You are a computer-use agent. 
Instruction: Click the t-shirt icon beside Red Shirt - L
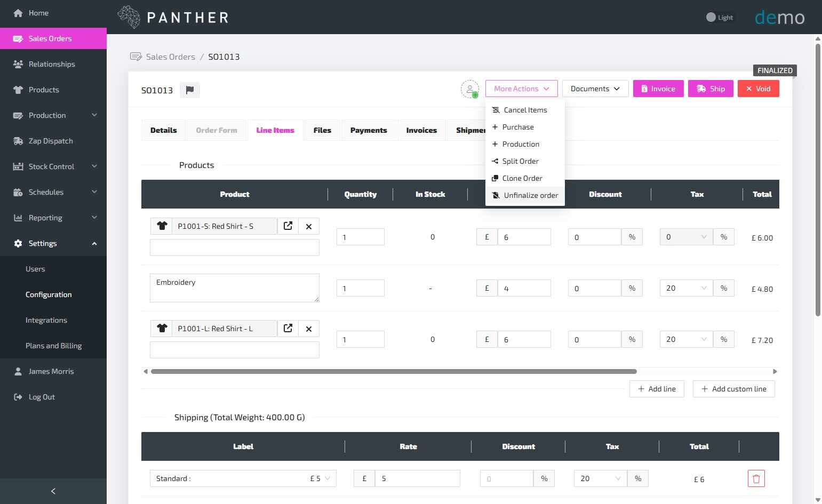162,329
